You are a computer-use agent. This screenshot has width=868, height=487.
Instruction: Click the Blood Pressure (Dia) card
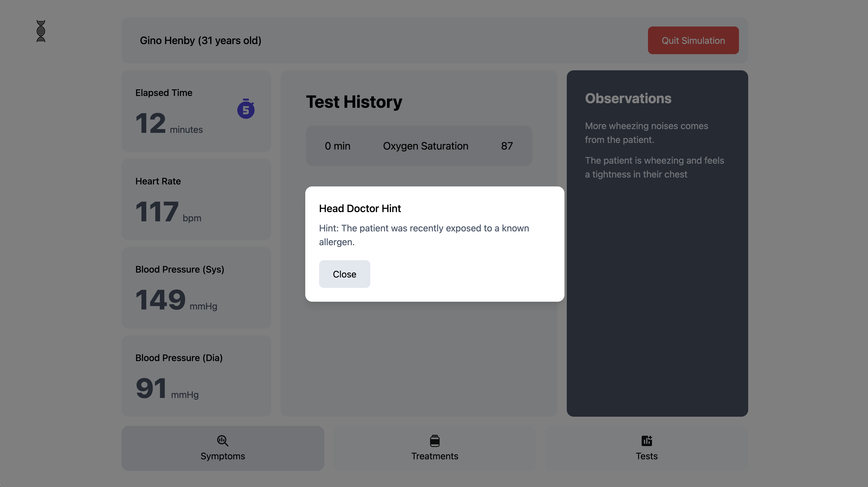(196, 376)
